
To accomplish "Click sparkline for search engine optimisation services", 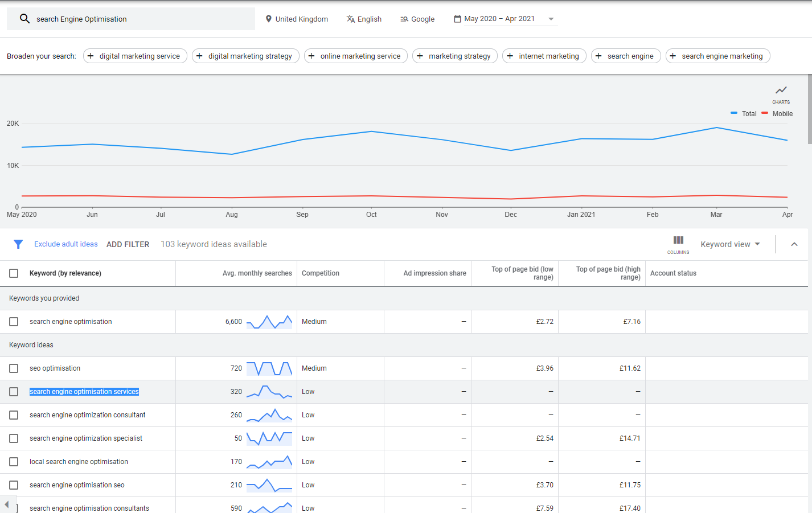I will (269, 392).
